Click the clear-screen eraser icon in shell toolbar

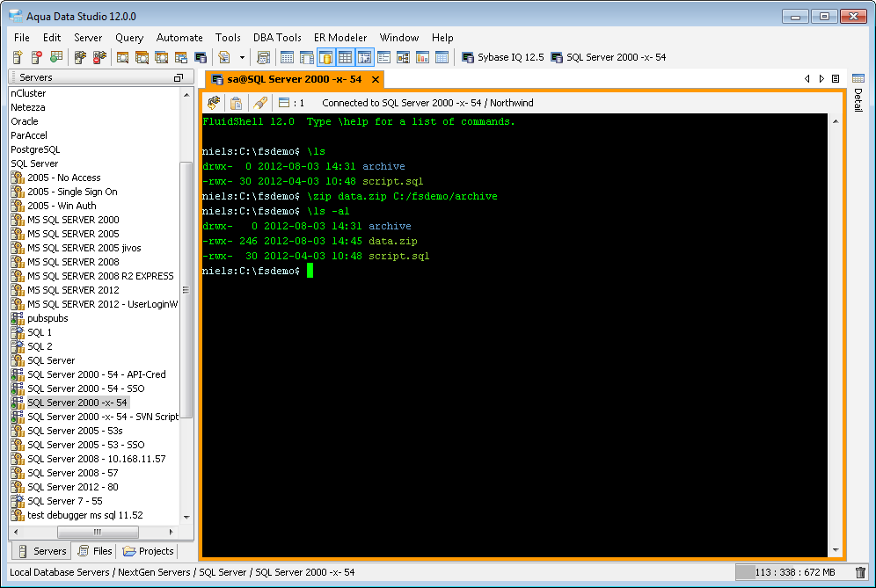[x=259, y=103]
